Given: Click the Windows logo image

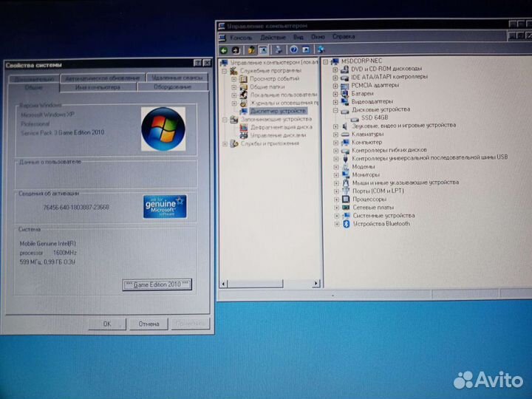Looking at the screenshot, I should (163, 128).
